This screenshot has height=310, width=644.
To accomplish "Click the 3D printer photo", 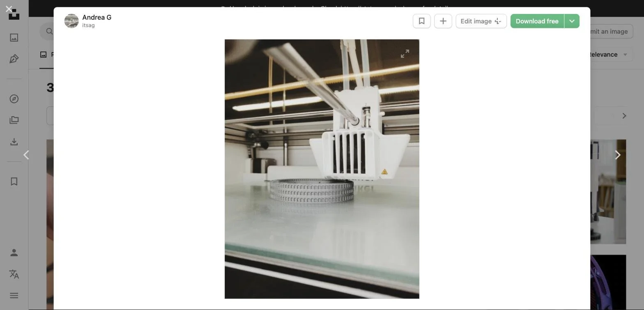I will (322, 169).
